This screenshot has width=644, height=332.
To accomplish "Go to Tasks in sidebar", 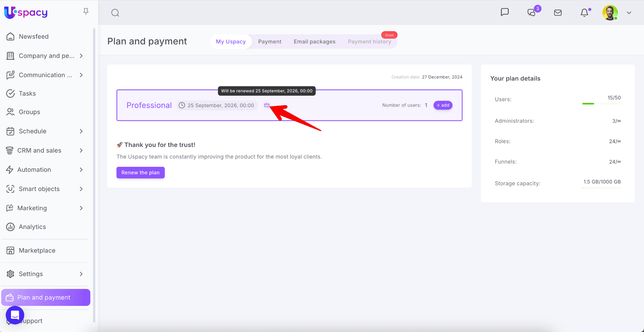I will [27, 93].
